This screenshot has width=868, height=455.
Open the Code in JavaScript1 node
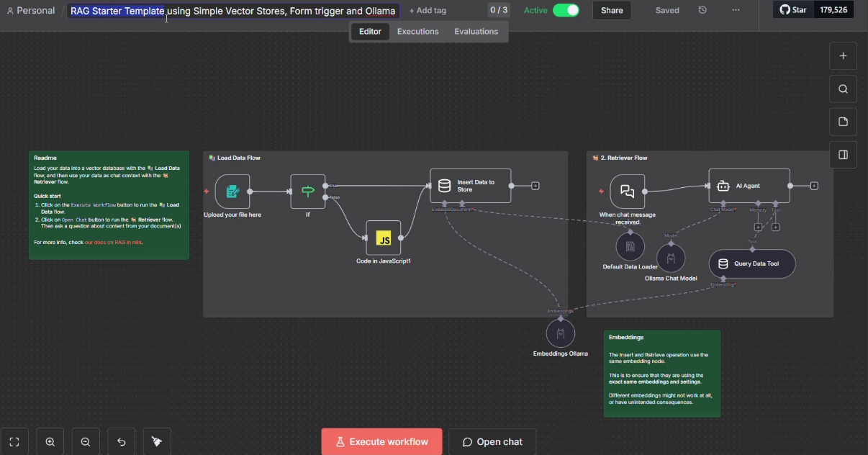point(384,238)
